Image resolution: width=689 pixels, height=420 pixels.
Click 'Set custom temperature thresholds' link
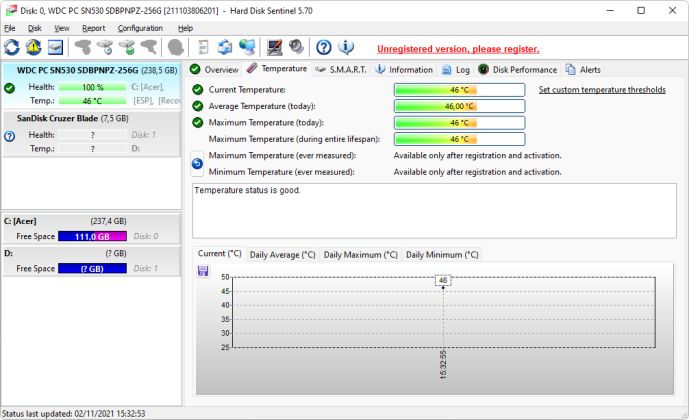click(602, 90)
